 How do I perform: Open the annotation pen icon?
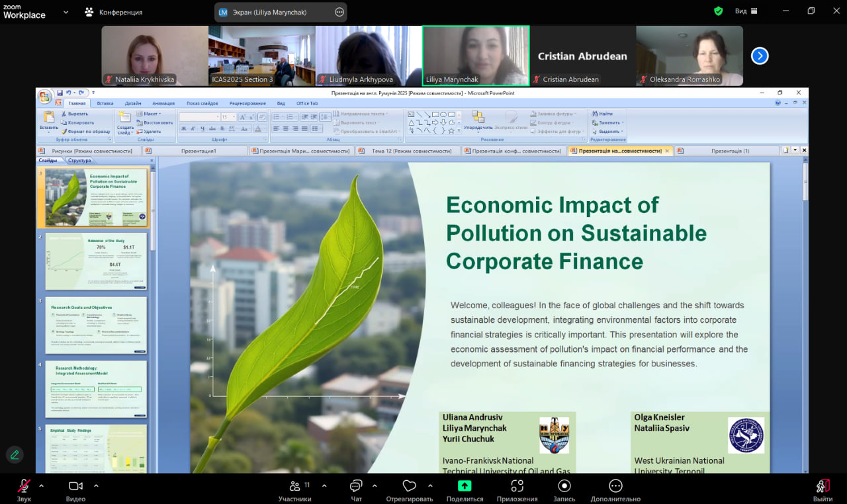[14, 454]
